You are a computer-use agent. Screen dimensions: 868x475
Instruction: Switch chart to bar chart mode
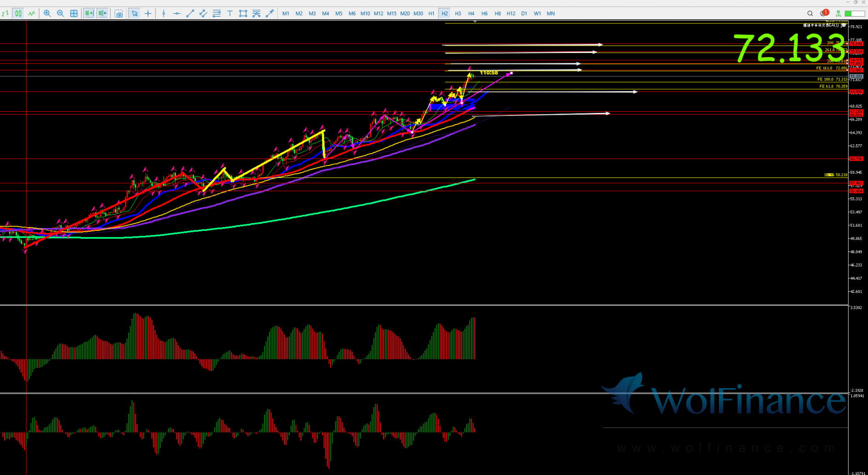tap(5, 13)
